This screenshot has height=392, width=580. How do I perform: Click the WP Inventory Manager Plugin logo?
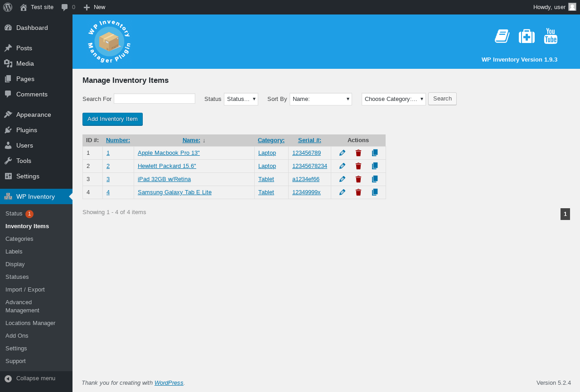[x=109, y=42]
